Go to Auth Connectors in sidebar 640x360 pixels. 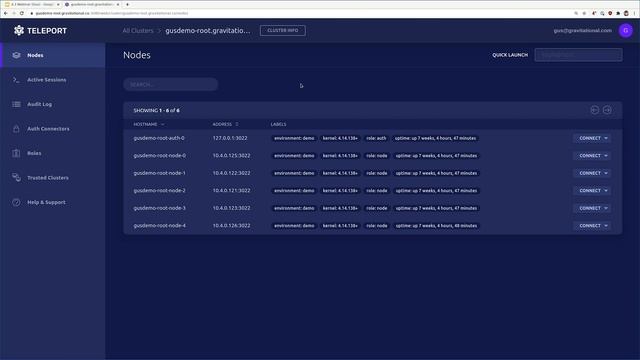click(53, 129)
